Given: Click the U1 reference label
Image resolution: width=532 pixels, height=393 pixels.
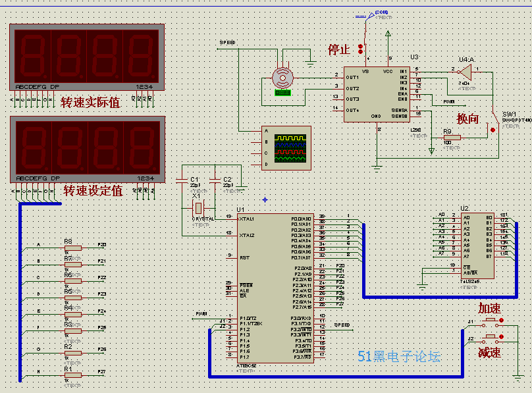Looking at the screenshot, I should pos(240,209).
